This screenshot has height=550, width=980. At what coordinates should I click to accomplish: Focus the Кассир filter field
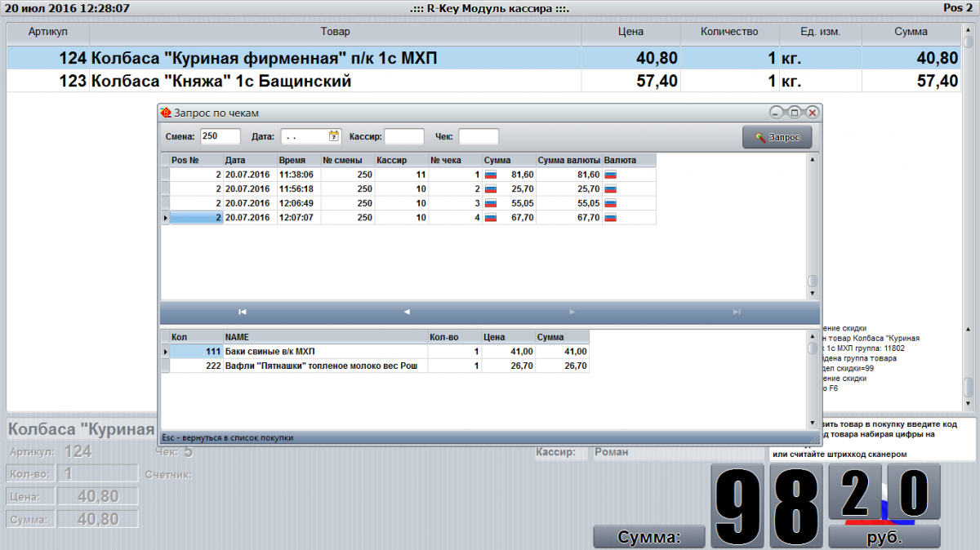[404, 136]
